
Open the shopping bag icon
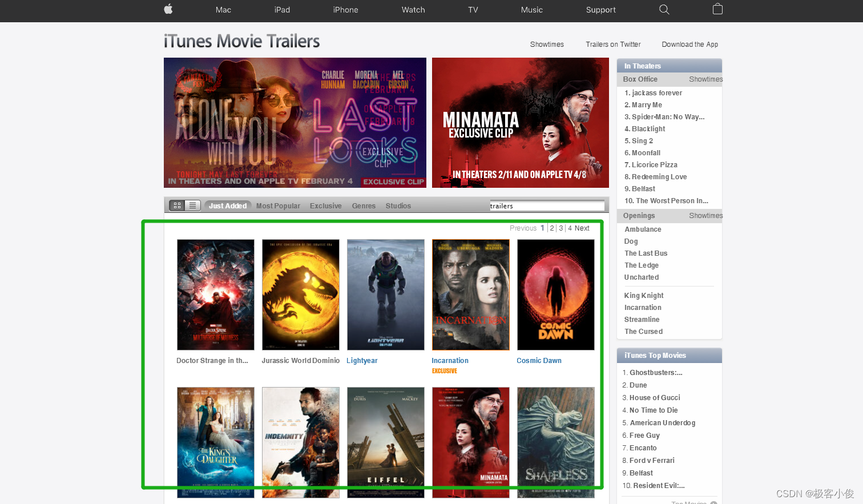717,9
